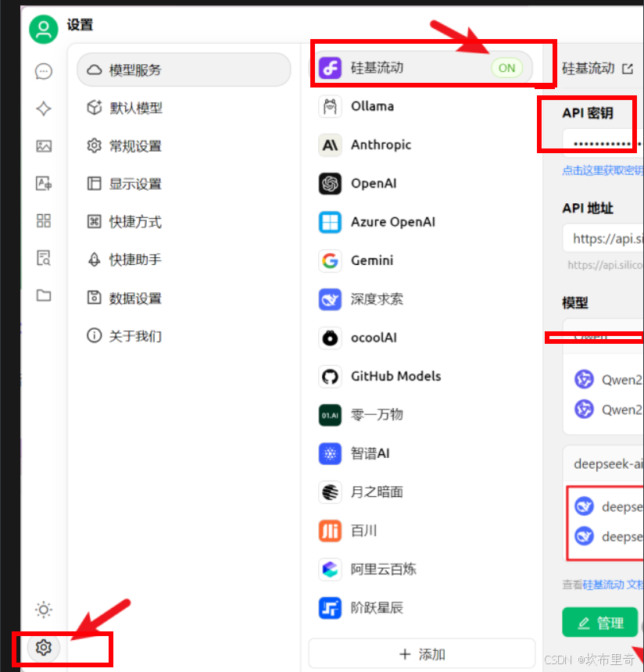Open the chat assistant sidebar icon

tap(43, 71)
